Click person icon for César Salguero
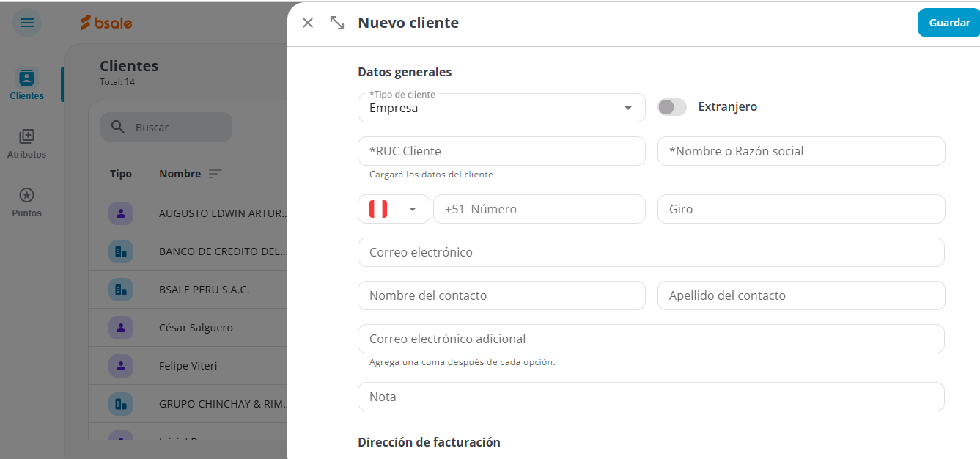The height and width of the screenshot is (459, 980). click(121, 328)
